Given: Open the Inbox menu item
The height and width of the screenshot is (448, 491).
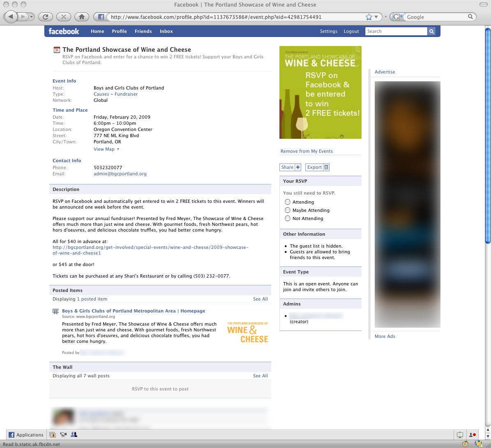Looking at the screenshot, I should [x=166, y=31].
